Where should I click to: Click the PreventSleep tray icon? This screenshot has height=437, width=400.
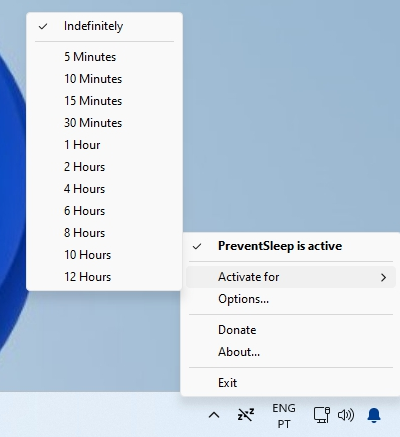246,415
